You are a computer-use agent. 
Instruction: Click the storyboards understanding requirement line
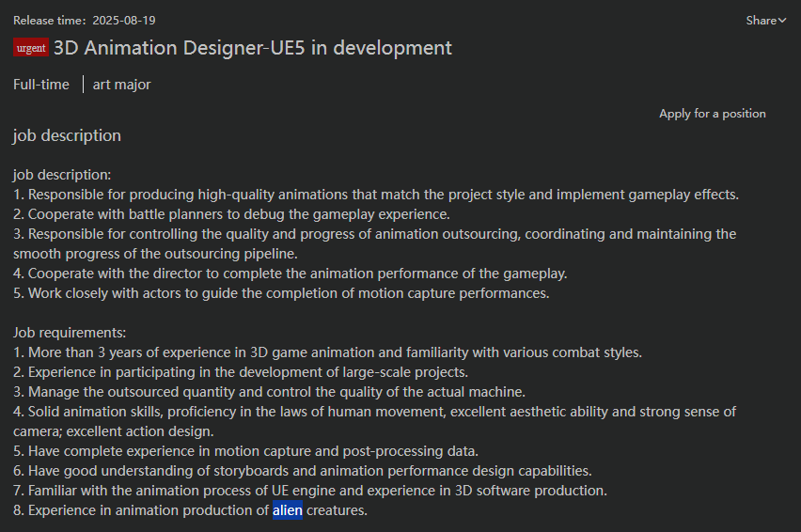(303, 471)
